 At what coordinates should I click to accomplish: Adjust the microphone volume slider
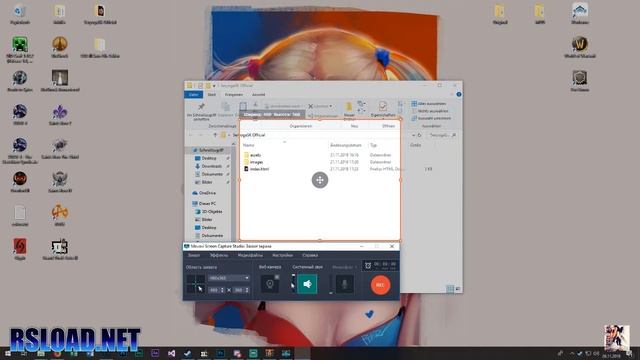[x=331, y=284]
